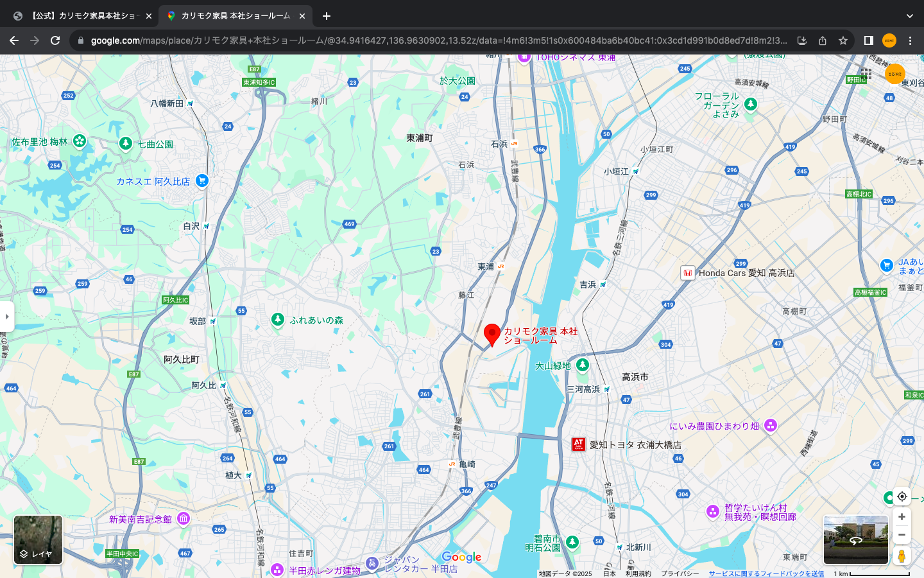Click the 高浜市 city label
Image resolution: width=924 pixels, height=578 pixels.
(x=635, y=377)
